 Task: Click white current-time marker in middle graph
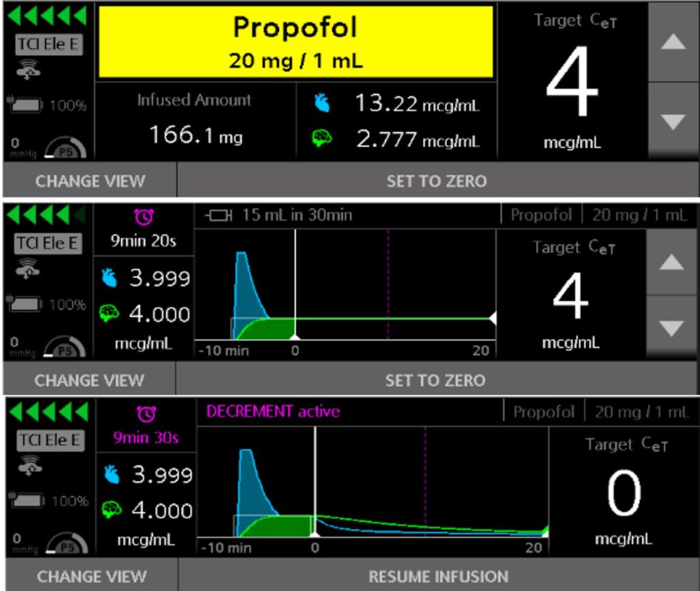[295, 285]
